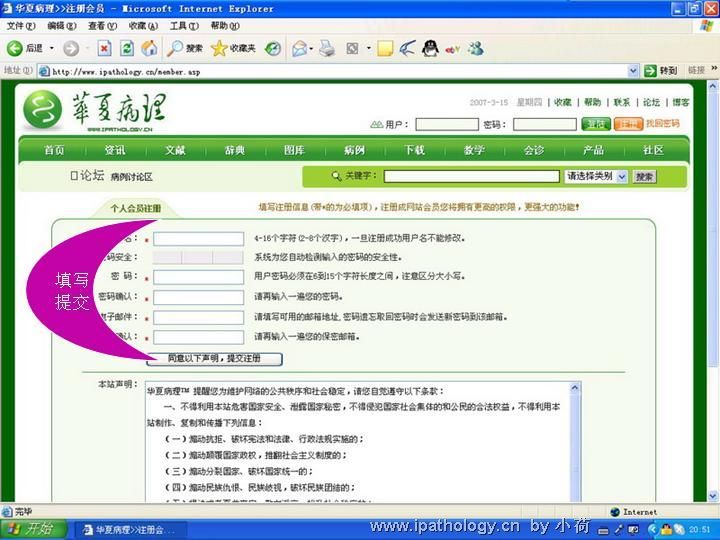This screenshot has height=540, width=720.
Task: Focus the 密码 registration field
Action: tap(198, 277)
